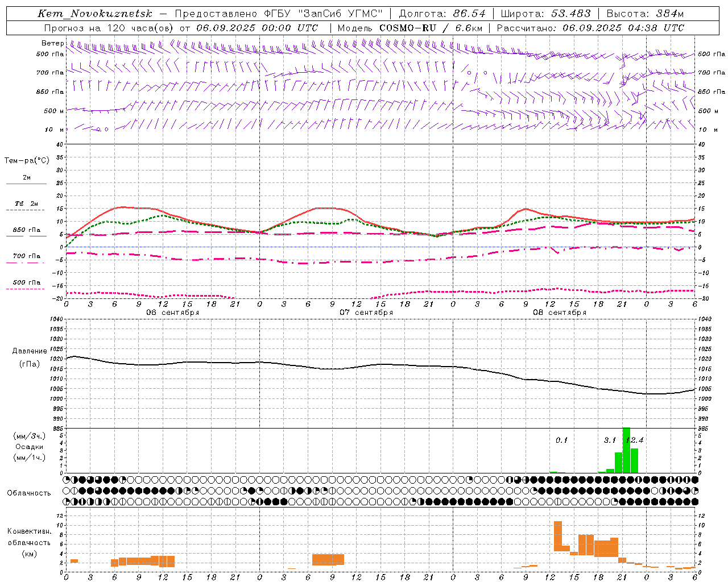Viewport: 728px width, 582px height.
Task: Click the 'Осадки' precipitation label
Action: [x=30, y=447]
